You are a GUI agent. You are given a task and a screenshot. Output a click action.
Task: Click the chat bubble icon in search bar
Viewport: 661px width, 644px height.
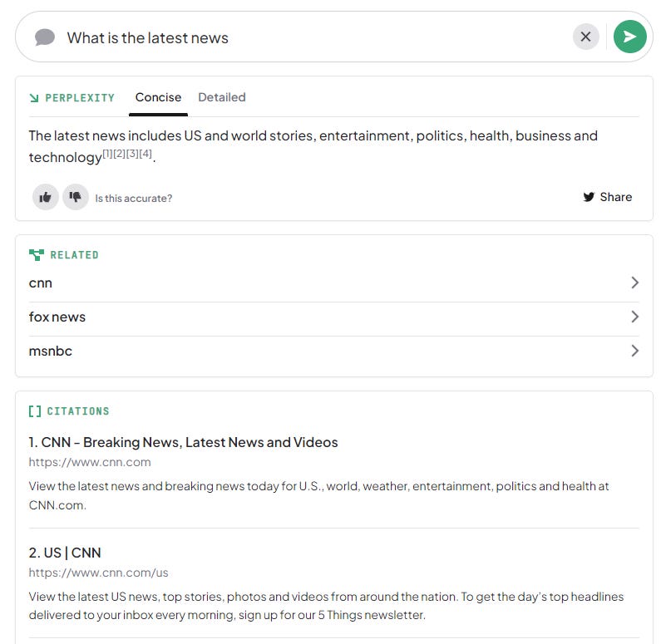tap(45, 37)
